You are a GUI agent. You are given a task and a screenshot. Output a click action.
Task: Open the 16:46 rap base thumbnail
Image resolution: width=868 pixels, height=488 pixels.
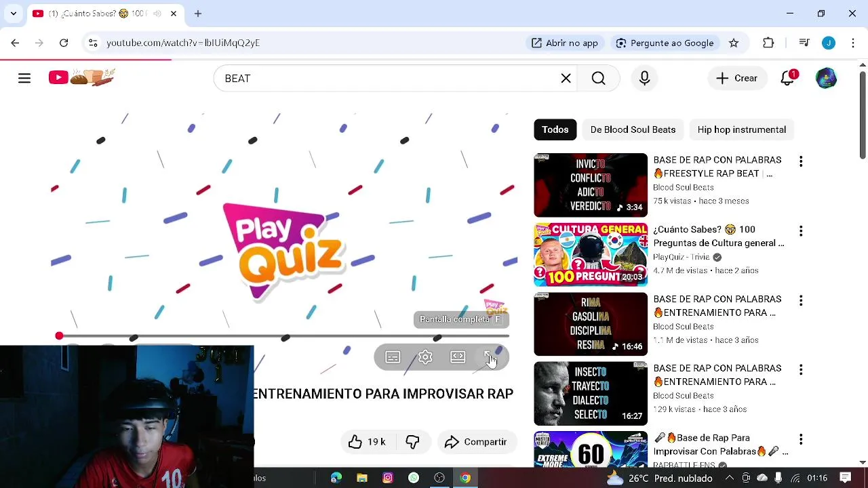[x=591, y=324]
